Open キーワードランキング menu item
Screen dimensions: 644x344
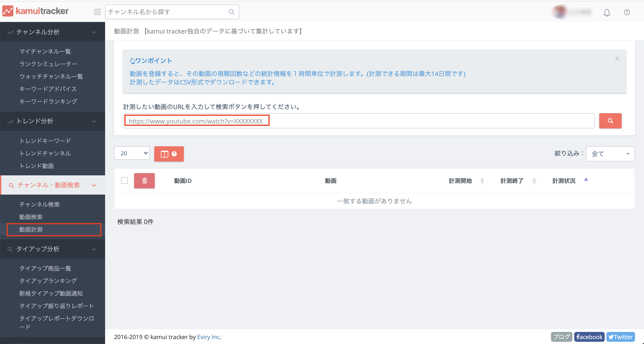click(48, 101)
